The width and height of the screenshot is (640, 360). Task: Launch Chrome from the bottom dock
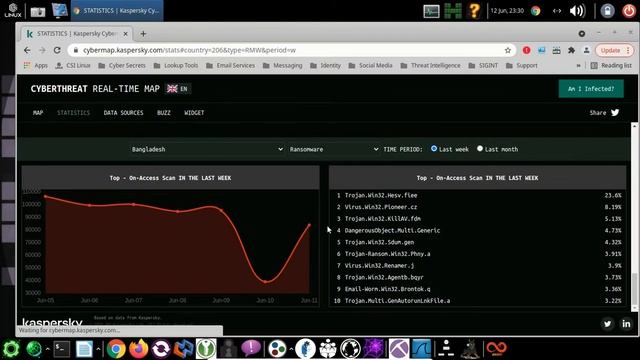[116, 349]
